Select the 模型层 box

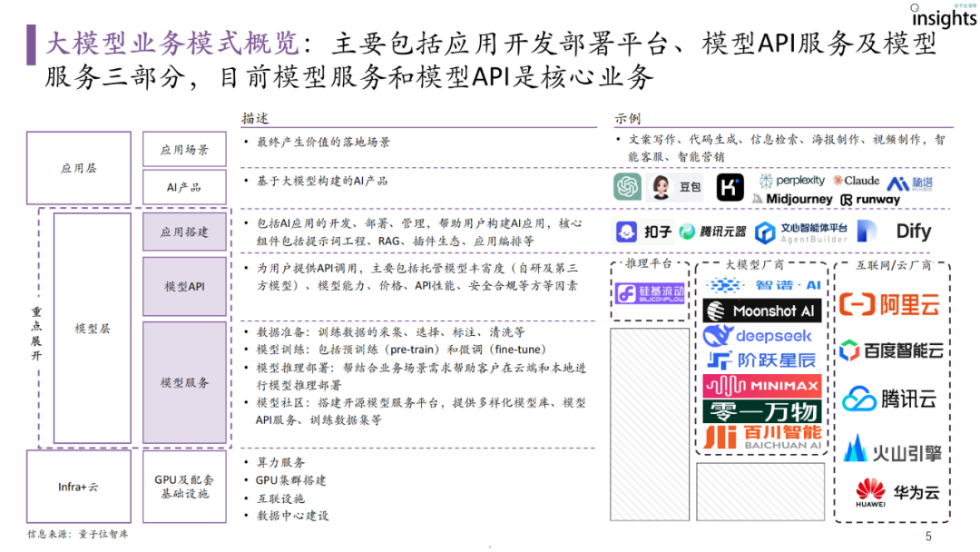pyautogui.click(x=93, y=328)
